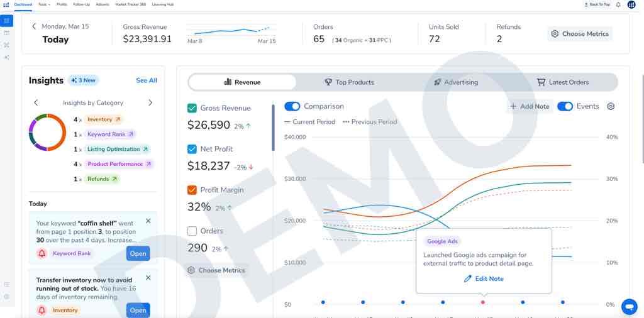Open the Inventory category tag
644x318 pixels.
tap(103, 119)
